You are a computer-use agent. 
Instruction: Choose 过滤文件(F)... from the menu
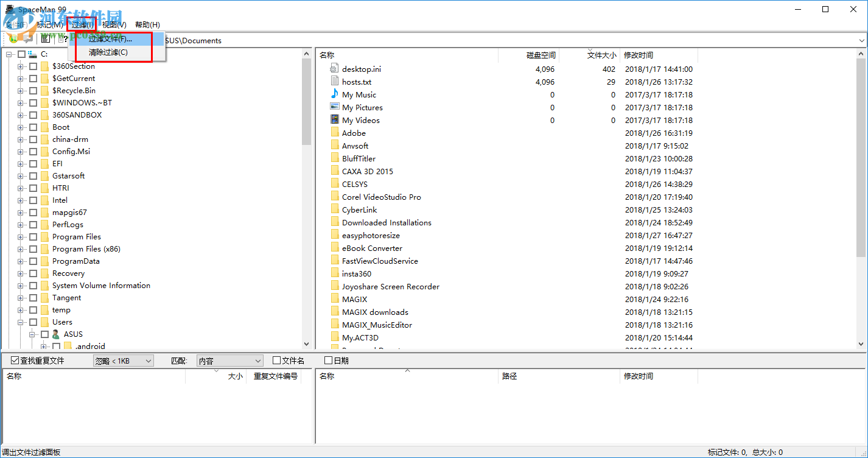[x=110, y=39]
